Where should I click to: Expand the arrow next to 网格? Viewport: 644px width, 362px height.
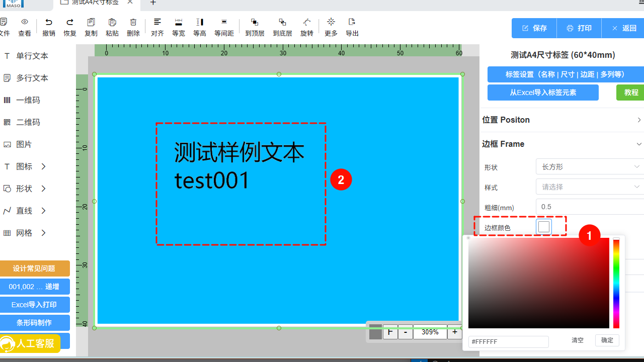tap(44, 233)
